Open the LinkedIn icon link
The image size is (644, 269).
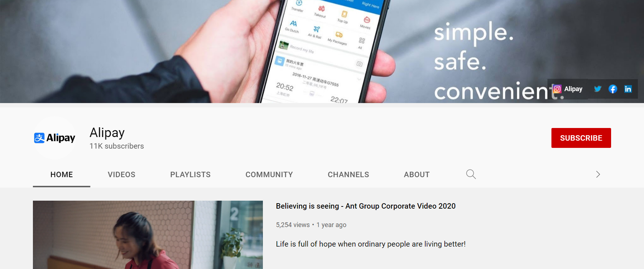(x=628, y=89)
